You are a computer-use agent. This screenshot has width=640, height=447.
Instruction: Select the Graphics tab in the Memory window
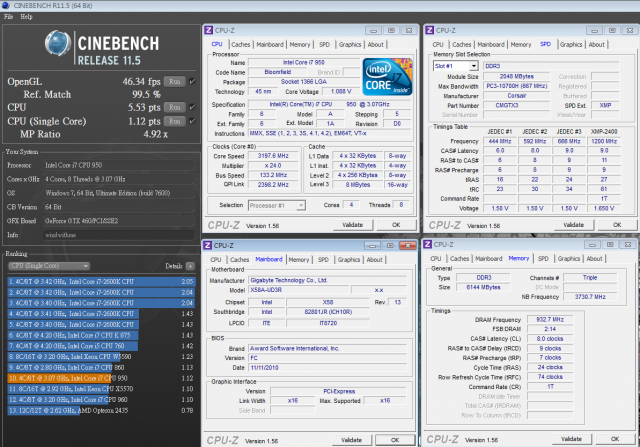click(x=569, y=259)
